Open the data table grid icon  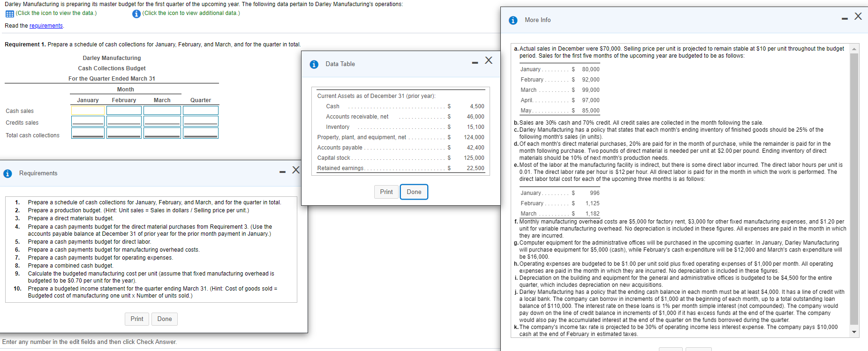point(9,14)
